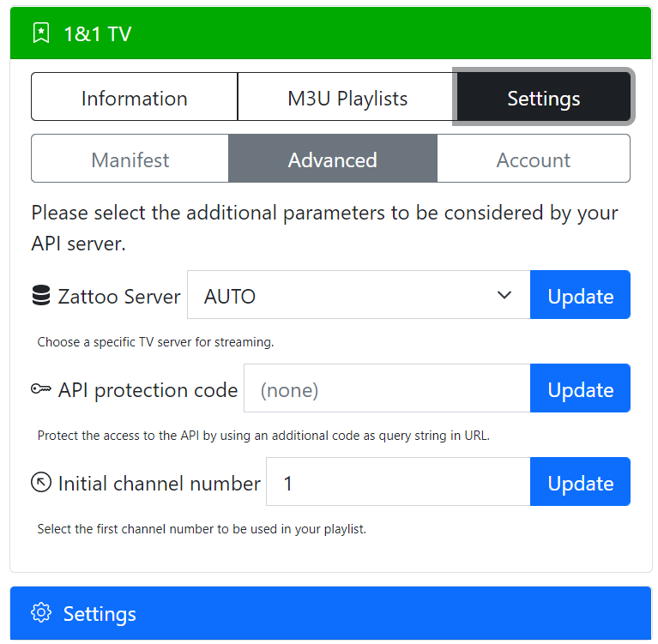Click the gear icon in the blue Settings bar
The image size is (658, 644).
point(41,613)
